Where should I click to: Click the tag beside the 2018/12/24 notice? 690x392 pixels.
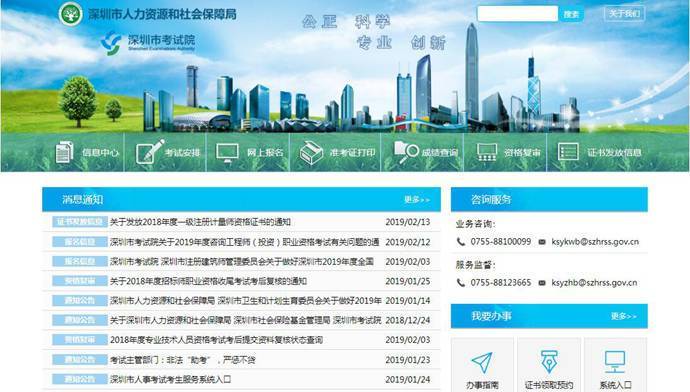tap(80, 320)
